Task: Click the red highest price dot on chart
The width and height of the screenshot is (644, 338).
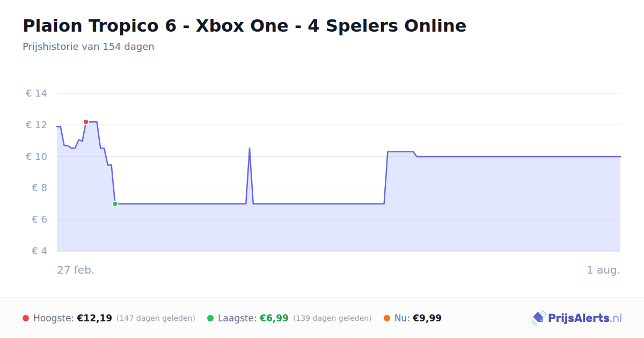Action: click(x=86, y=122)
